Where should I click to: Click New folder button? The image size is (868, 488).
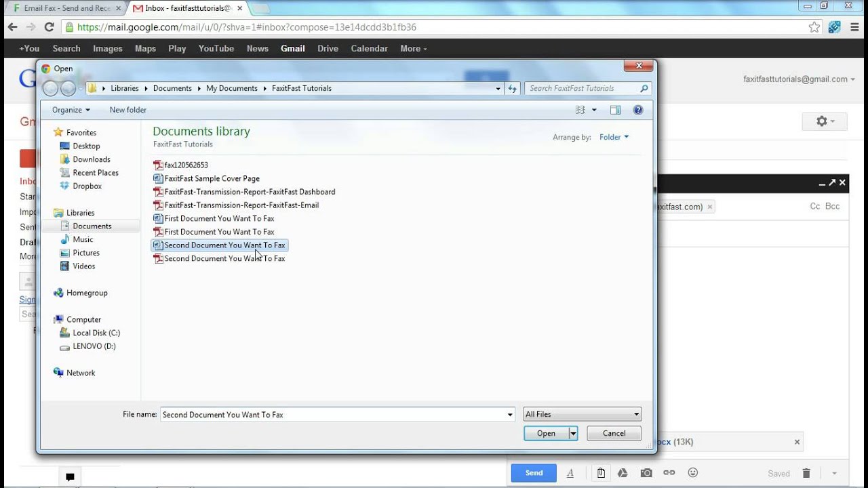coord(128,110)
